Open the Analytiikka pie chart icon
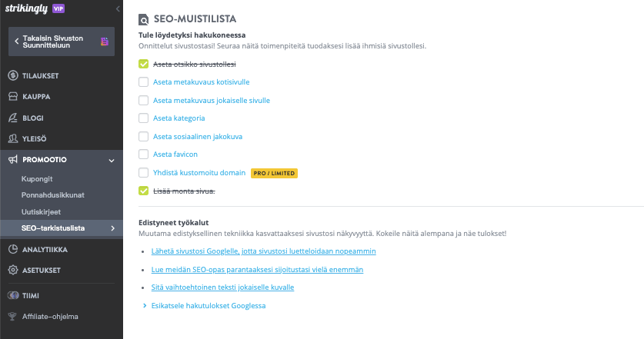 pyautogui.click(x=13, y=249)
